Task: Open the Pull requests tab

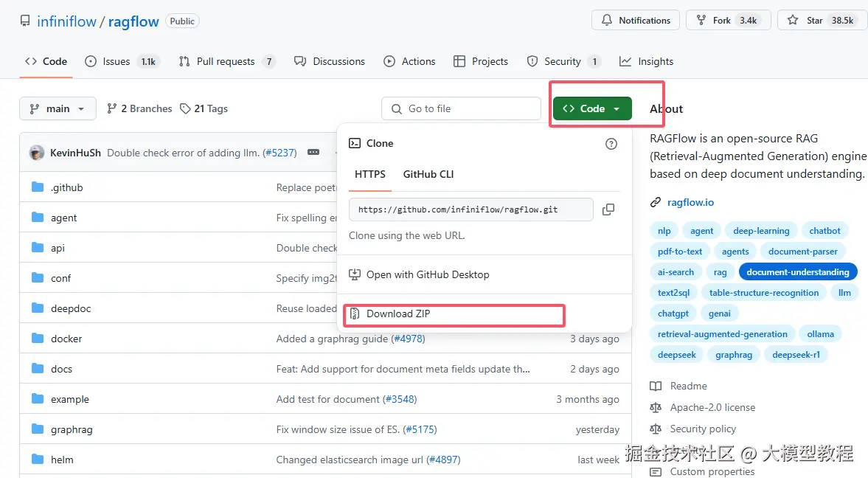Action: point(227,61)
